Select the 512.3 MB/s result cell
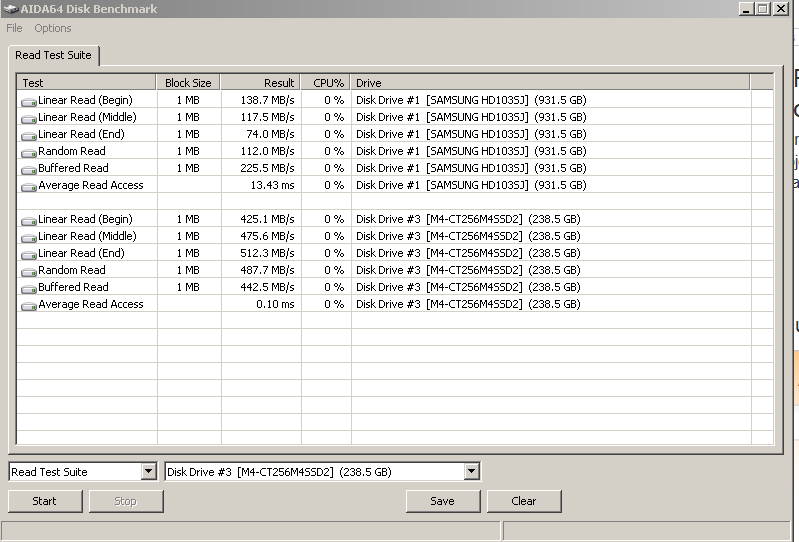The image size is (799, 542). pos(268,253)
